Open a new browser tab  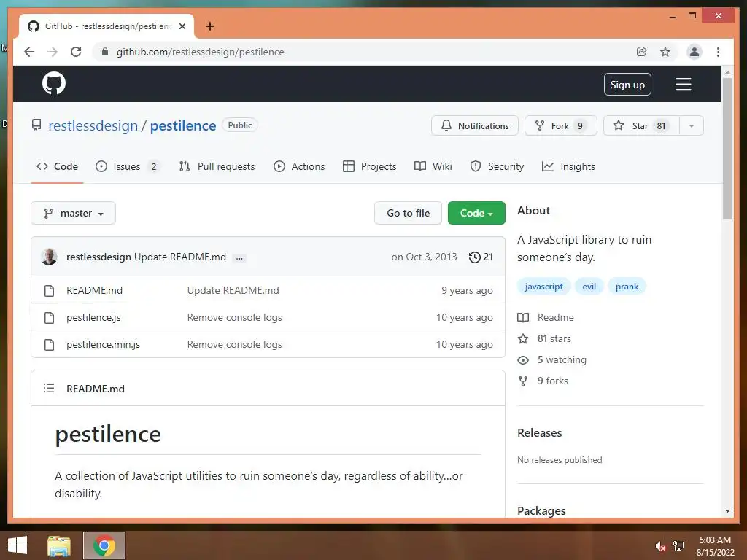[210, 26]
